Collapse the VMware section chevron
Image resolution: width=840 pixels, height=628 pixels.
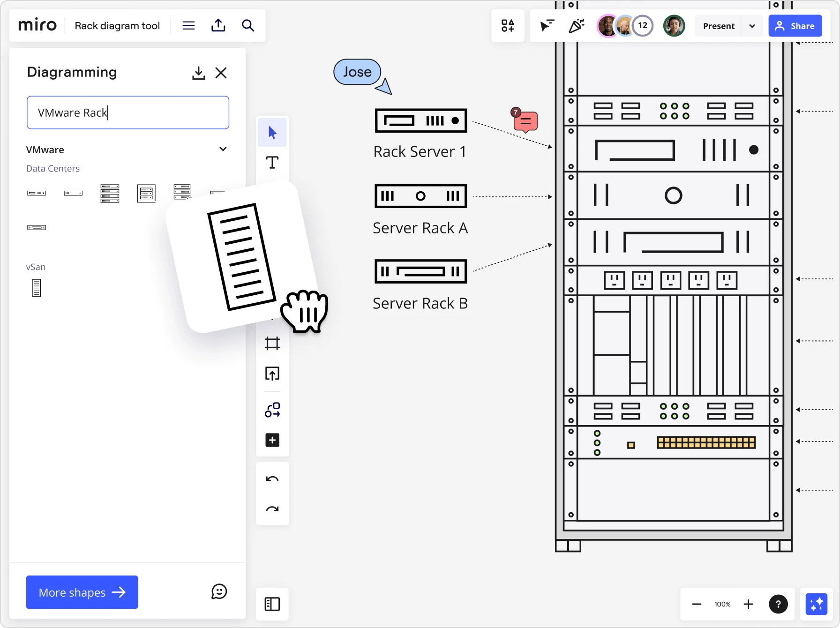[223, 149]
